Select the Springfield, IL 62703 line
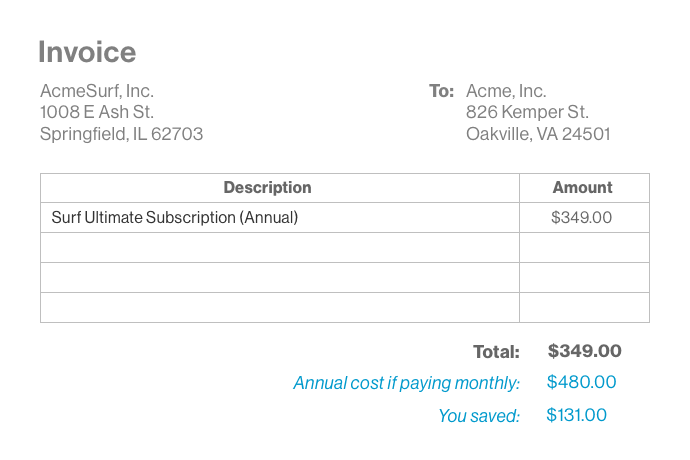Screen dimensions: 690x460 (121, 134)
